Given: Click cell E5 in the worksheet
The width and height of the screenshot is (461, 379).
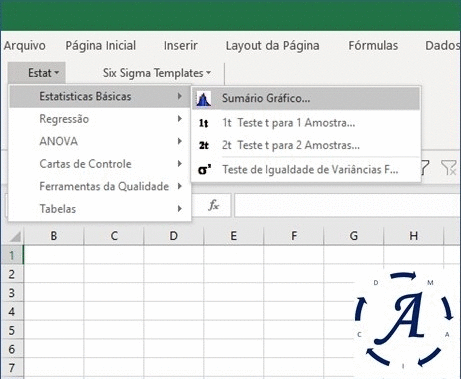Looking at the screenshot, I should pyautogui.click(x=234, y=330).
